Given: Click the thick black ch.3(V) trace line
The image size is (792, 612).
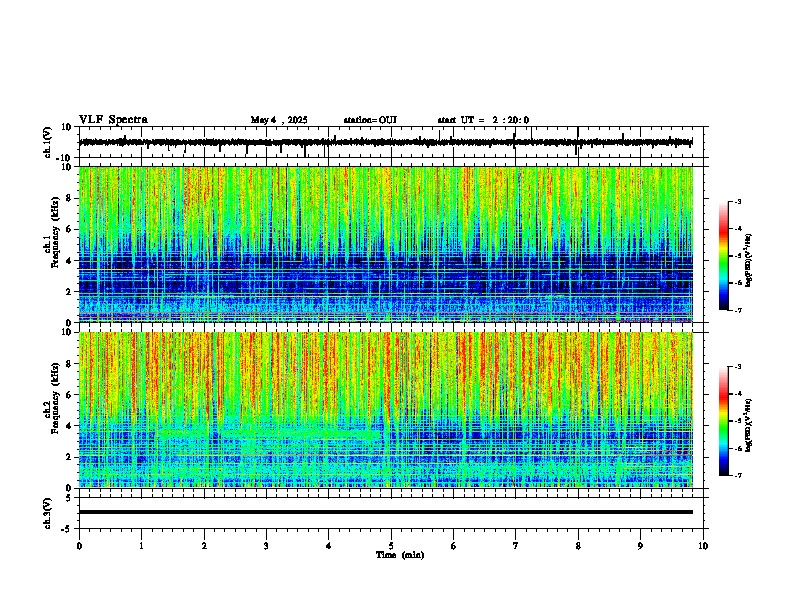Looking at the screenshot, I should (386, 512).
